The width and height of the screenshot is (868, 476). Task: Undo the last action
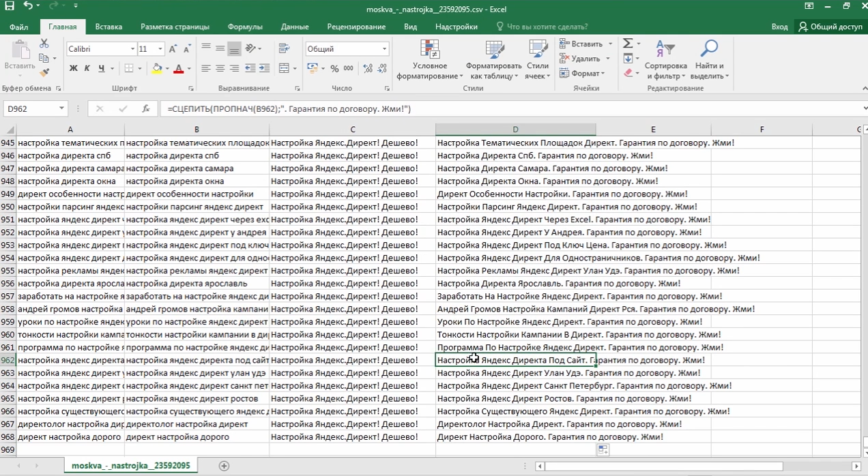(x=28, y=6)
